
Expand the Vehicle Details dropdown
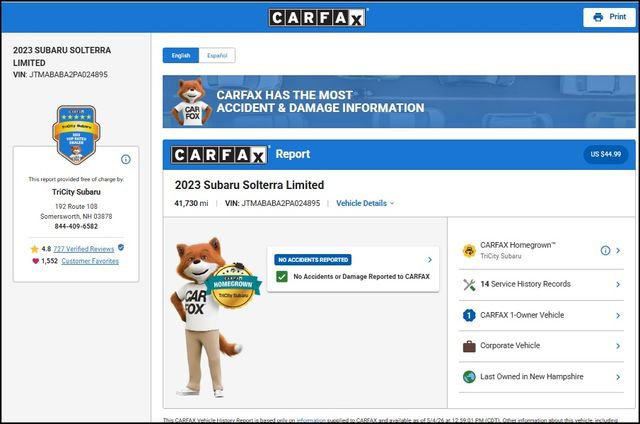click(365, 203)
